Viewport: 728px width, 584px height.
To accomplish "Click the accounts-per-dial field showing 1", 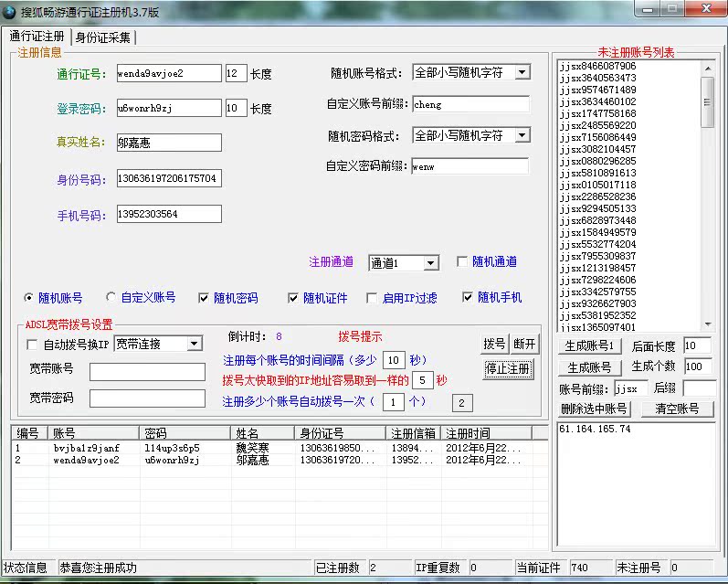I will click(x=394, y=402).
